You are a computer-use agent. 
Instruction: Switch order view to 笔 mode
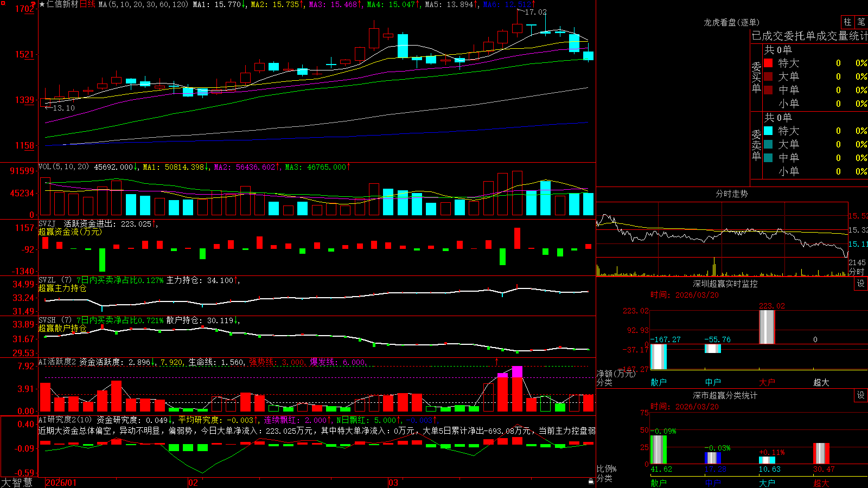(x=861, y=22)
